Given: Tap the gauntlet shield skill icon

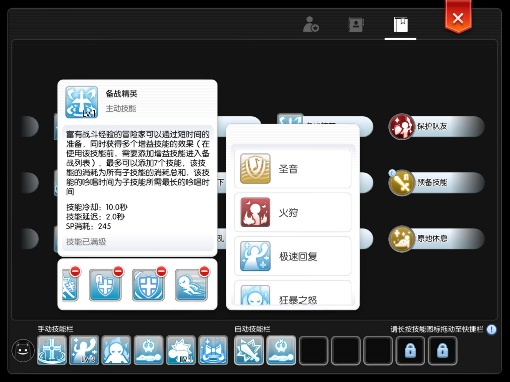Looking at the screenshot, I should pyautogui.click(x=105, y=285).
